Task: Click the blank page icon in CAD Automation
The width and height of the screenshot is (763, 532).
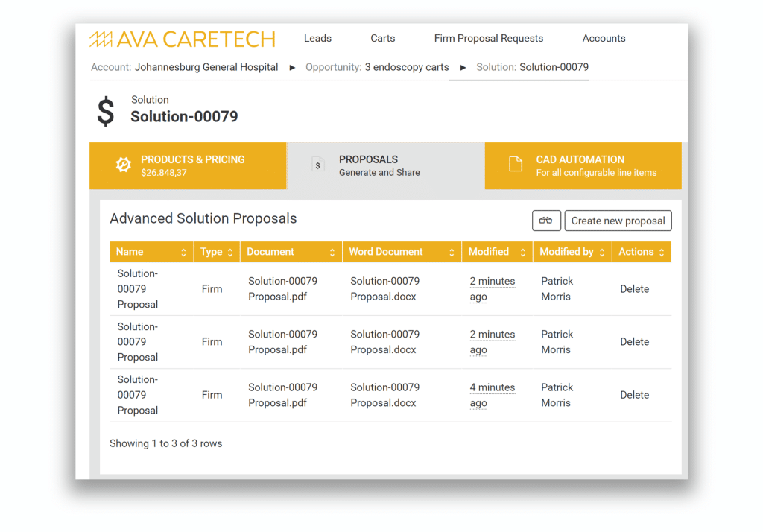Action: pyautogui.click(x=516, y=165)
